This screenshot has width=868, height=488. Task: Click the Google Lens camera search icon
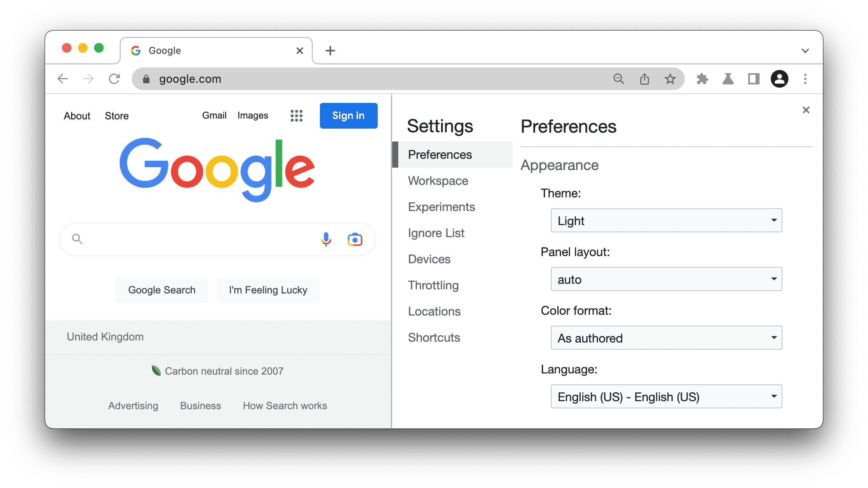click(x=354, y=239)
